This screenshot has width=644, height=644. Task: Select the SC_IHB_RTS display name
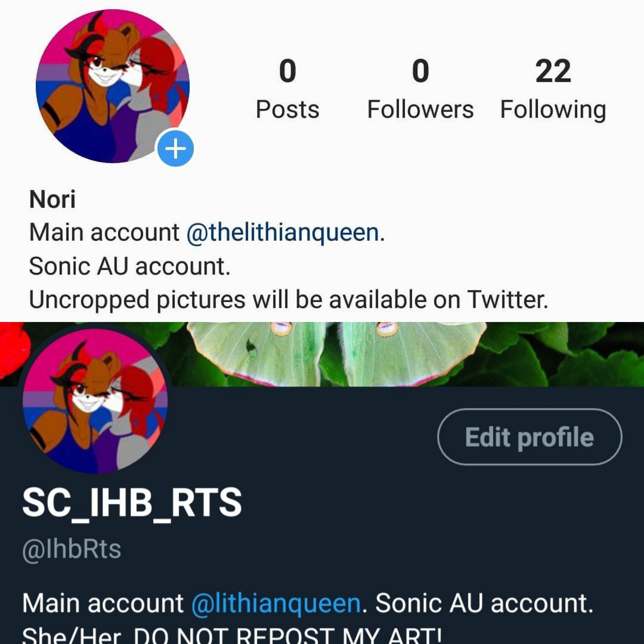(x=132, y=502)
